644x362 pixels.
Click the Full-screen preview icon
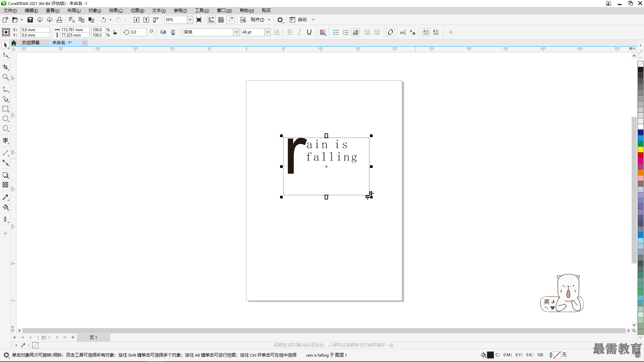[199, 20]
